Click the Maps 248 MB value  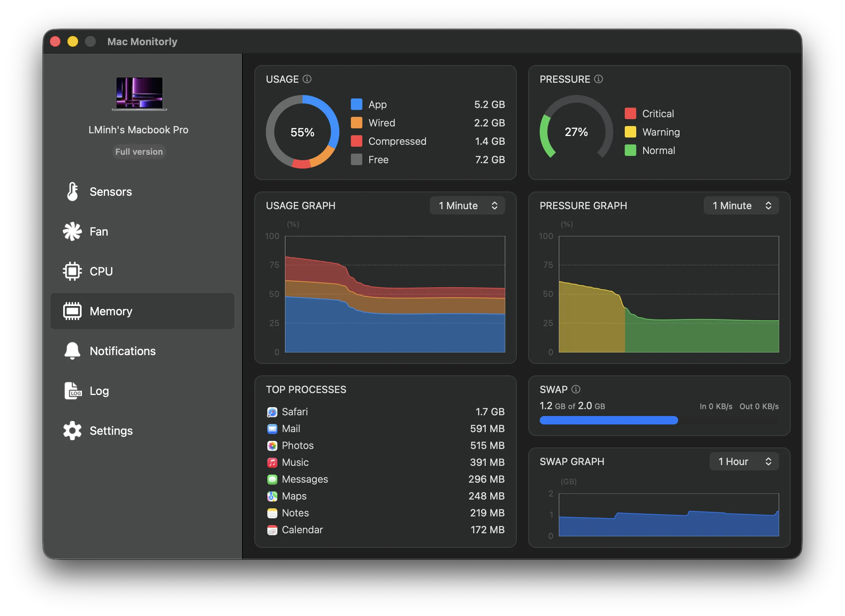[x=486, y=496]
